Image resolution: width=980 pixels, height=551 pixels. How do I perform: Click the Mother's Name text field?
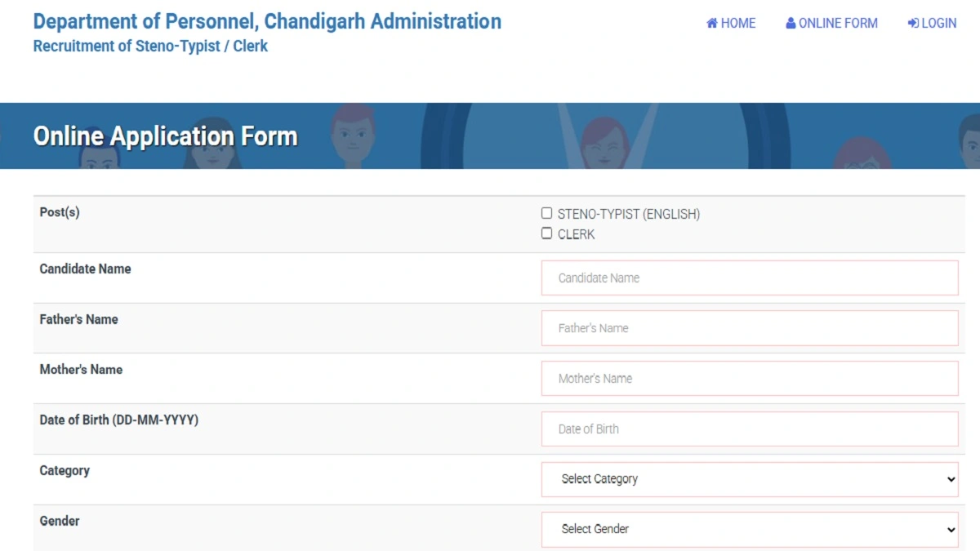tap(749, 378)
